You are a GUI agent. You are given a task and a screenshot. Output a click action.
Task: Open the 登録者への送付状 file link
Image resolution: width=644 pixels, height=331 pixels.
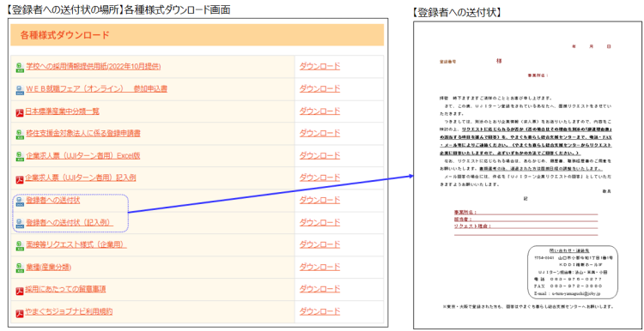53,200
